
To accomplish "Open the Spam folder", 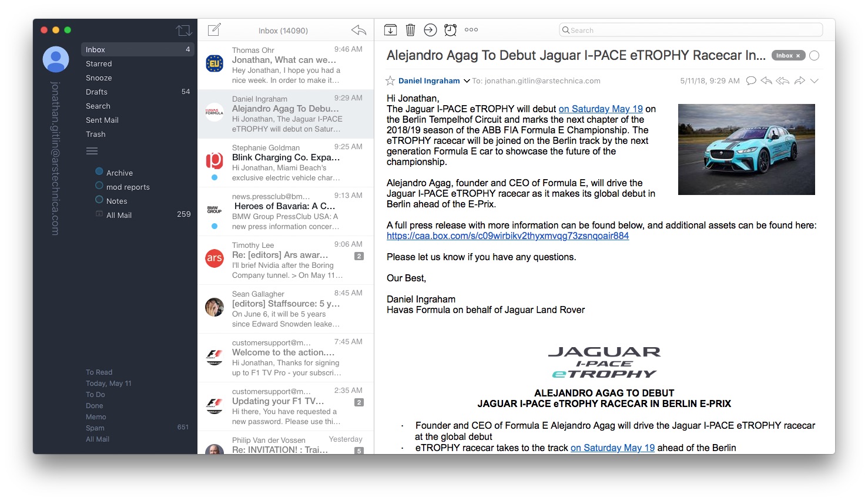I will click(95, 428).
